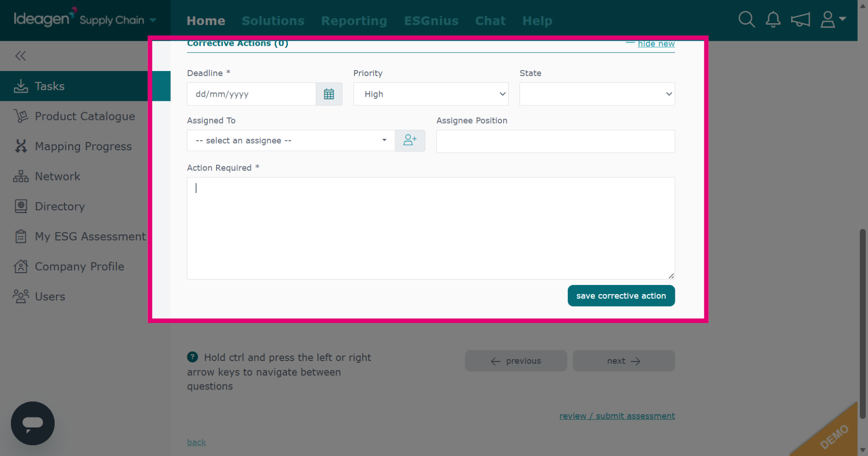The width and height of the screenshot is (868, 456).
Task: Click the Ideagen logo
Action: pos(45,18)
